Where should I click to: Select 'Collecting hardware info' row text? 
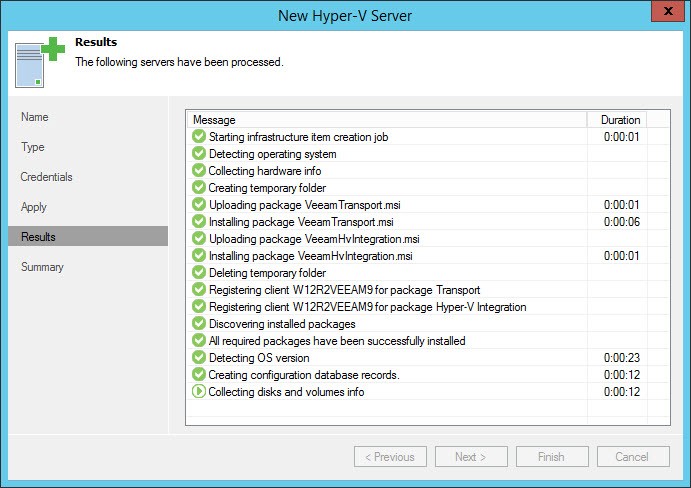coord(264,171)
